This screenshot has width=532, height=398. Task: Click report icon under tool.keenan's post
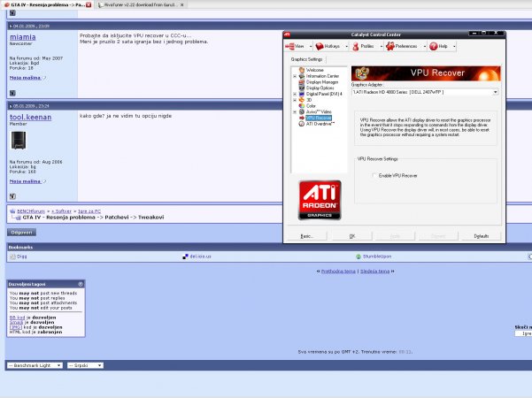point(12,196)
